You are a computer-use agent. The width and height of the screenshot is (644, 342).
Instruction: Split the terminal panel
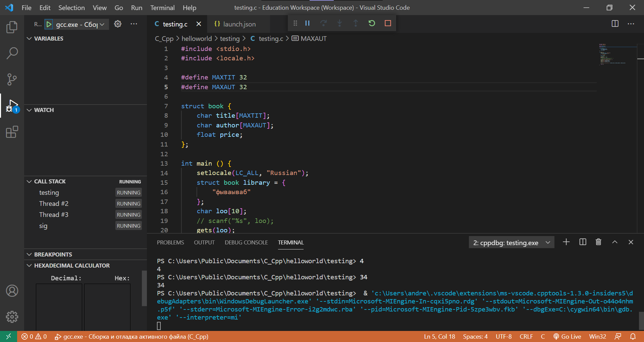pyautogui.click(x=583, y=242)
